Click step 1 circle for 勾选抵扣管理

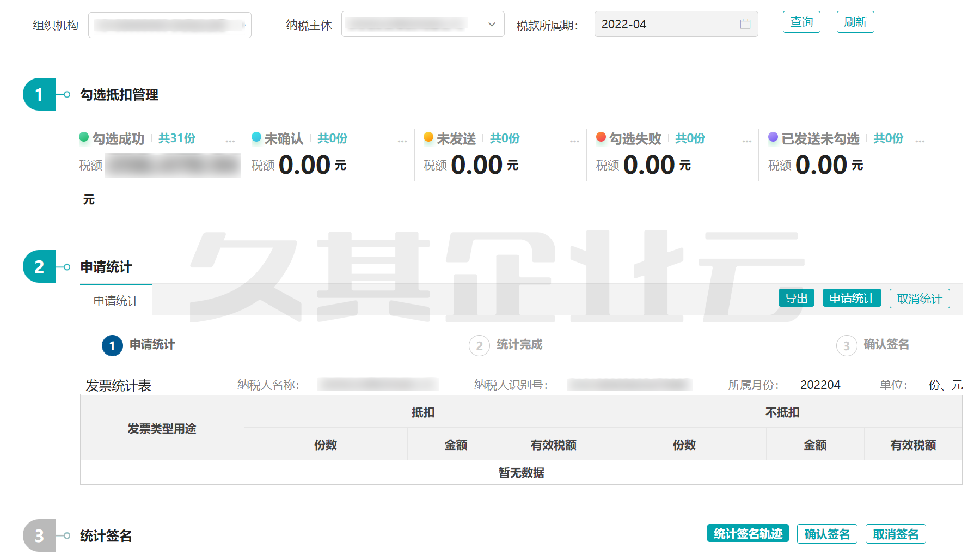coord(39,94)
